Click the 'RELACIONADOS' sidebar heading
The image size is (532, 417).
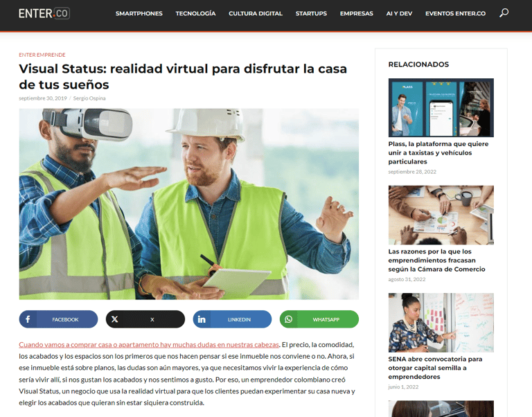(418, 64)
